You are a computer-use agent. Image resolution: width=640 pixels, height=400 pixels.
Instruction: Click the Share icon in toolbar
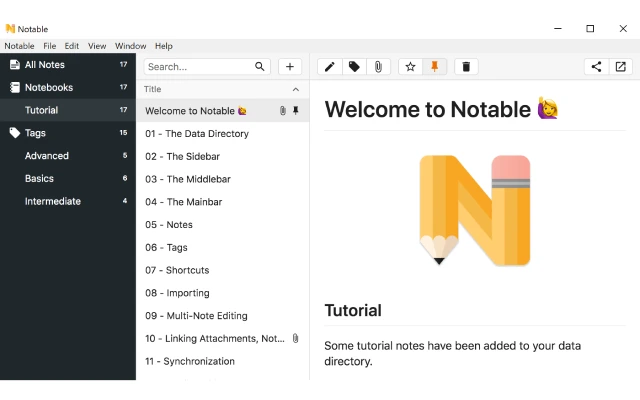[597, 67]
